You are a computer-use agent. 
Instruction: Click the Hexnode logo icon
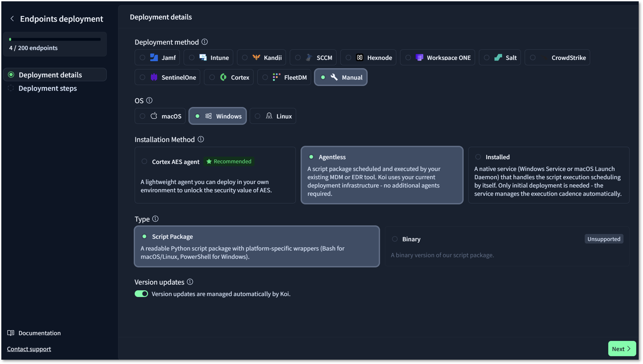360,57
